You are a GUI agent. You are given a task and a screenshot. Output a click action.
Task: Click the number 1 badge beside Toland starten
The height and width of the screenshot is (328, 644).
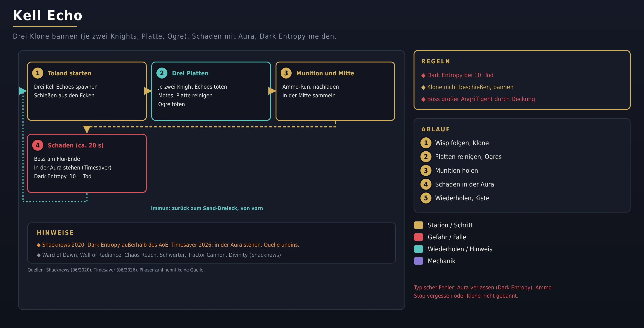tap(38, 73)
